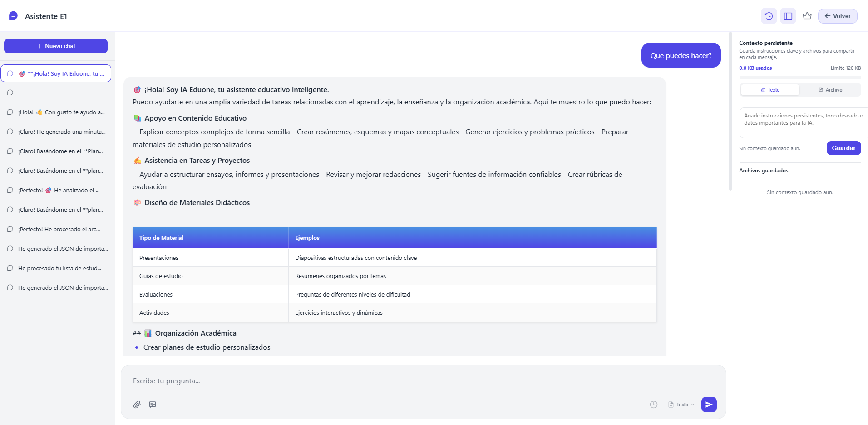Switch to the Archivo tab

click(x=830, y=90)
